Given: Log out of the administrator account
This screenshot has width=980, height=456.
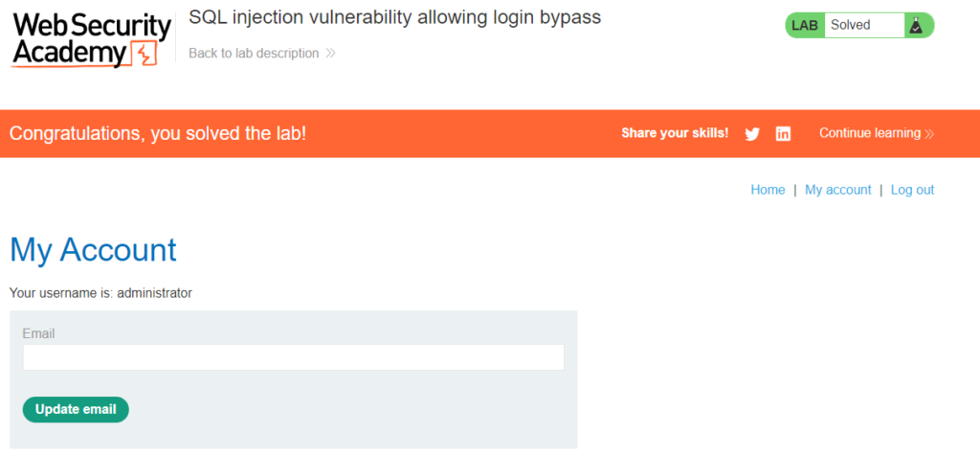Looking at the screenshot, I should pos(912,190).
